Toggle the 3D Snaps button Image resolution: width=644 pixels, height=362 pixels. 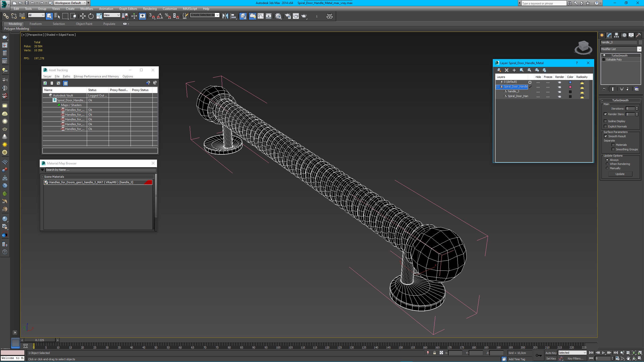coord(152,16)
